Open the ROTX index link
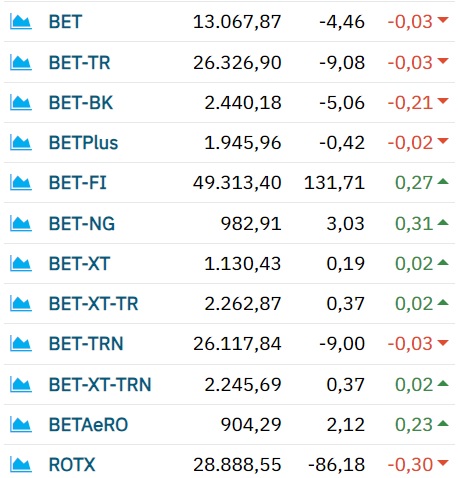 [x=72, y=465]
